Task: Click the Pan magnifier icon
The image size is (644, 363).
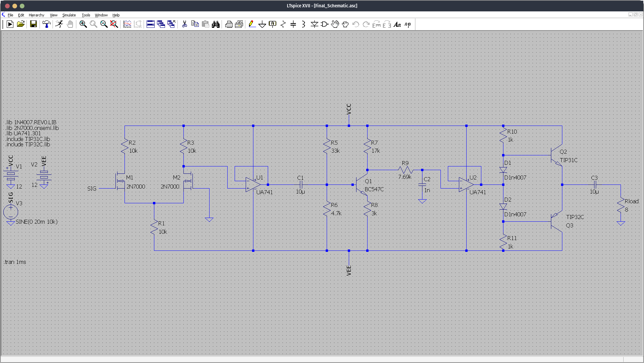Action: point(93,24)
